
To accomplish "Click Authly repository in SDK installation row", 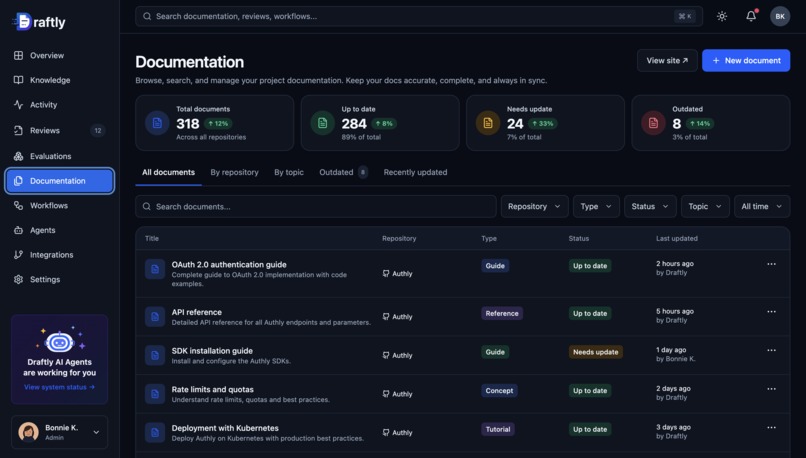I will click(x=397, y=355).
